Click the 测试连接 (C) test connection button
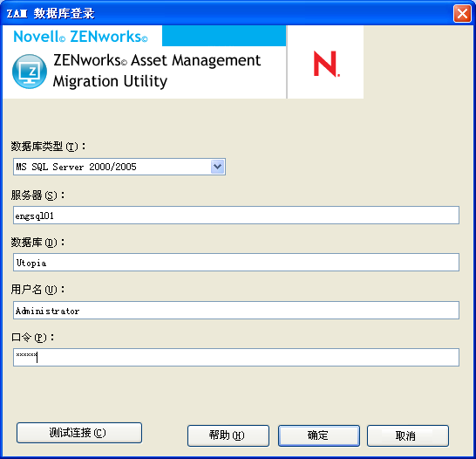 (79, 433)
